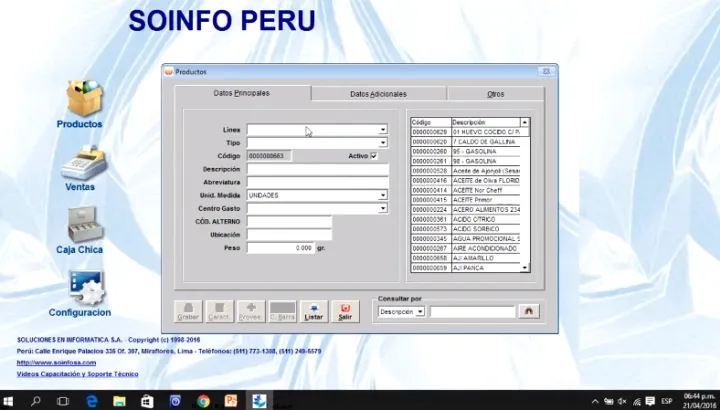Screen dimensions: 720x410
Task: Expand the Tipo dropdown
Action: [382, 143]
